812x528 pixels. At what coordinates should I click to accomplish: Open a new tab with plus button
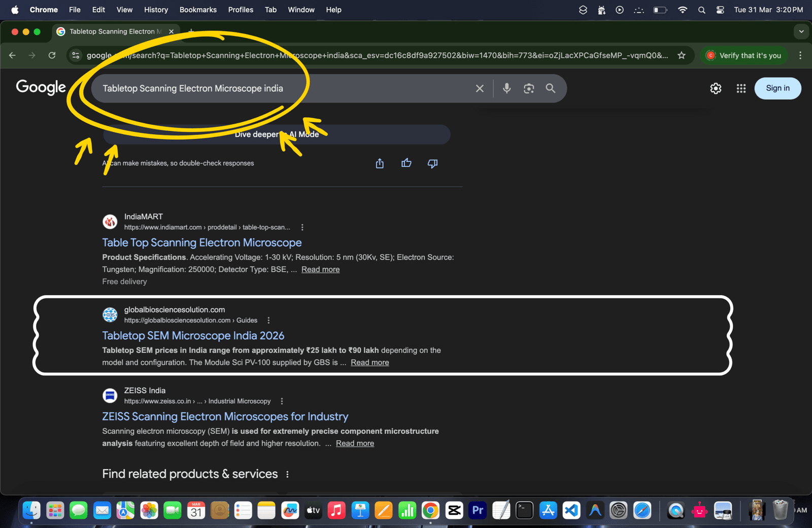tap(191, 31)
